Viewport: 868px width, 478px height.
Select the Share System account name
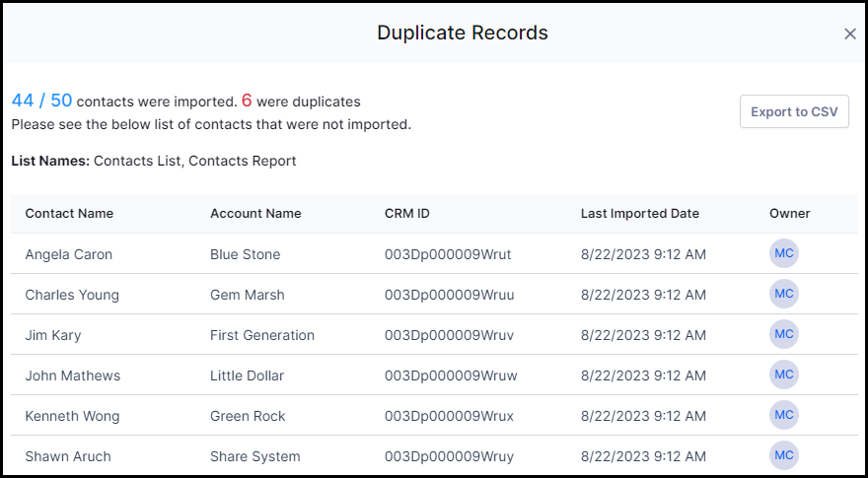[255, 456]
